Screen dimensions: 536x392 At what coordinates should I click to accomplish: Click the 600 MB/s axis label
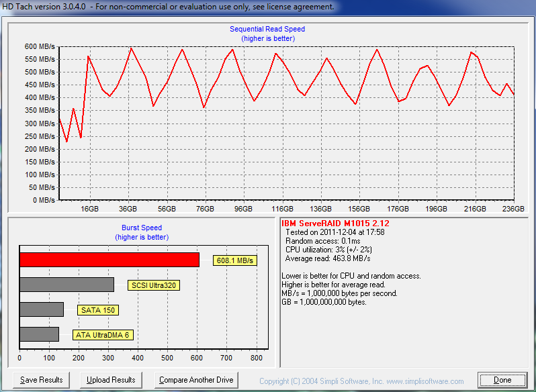40,47
